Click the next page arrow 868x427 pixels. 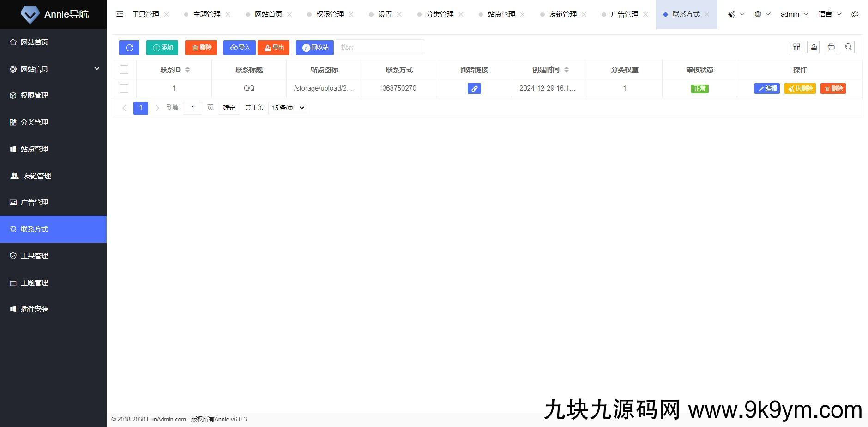pyautogui.click(x=157, y=108)
